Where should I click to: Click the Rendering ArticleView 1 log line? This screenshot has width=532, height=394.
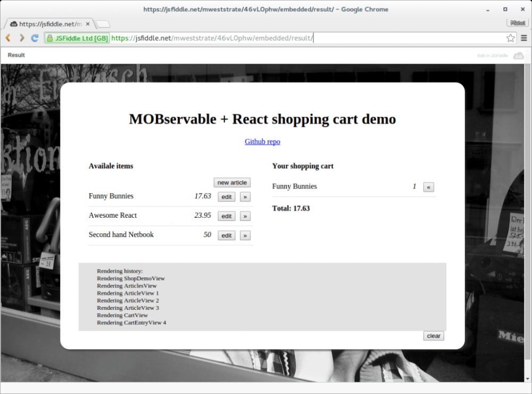pyautogui.click(x=128, y=293)
